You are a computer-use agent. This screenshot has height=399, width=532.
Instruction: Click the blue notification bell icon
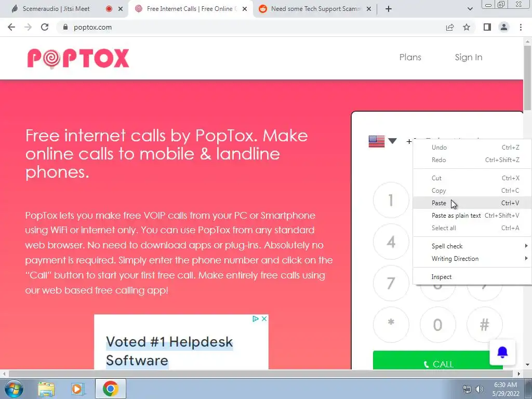click(x=502, y=353)
